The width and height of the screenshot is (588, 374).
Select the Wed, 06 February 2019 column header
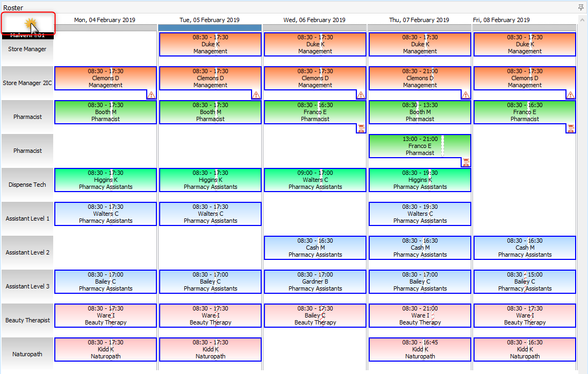click(x=314, y=20)
